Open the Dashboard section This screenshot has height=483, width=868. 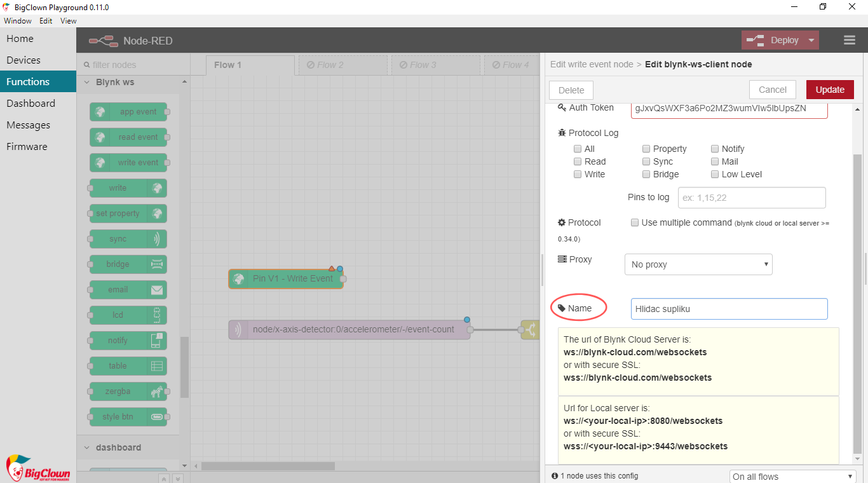pos(38,103)
